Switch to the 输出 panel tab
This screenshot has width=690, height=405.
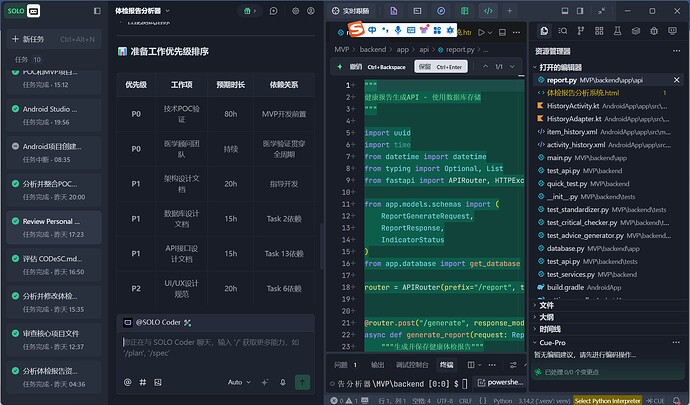[378, 365]
